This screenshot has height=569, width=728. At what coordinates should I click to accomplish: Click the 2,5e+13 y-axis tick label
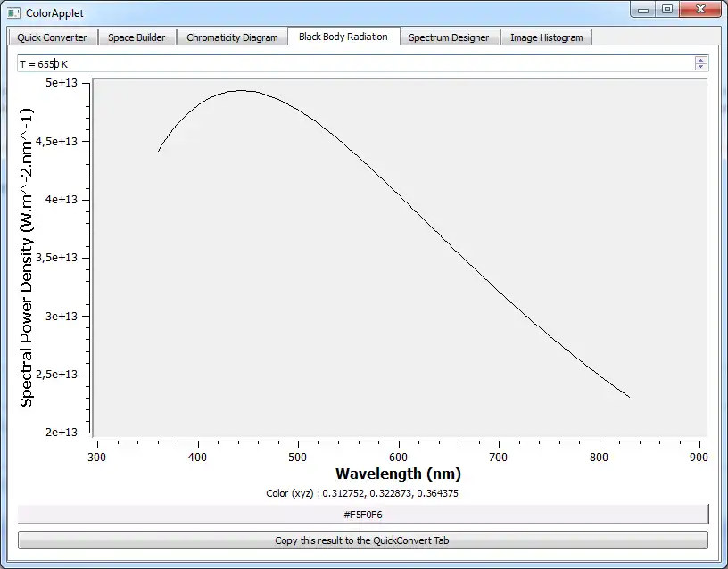tap(56, 374)
